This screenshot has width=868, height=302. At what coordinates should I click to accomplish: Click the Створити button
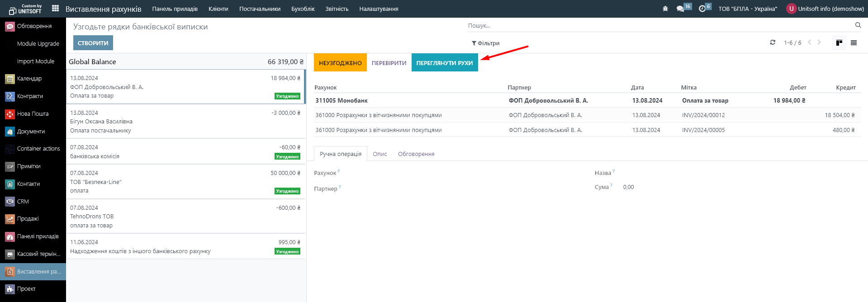click(93, 43)
